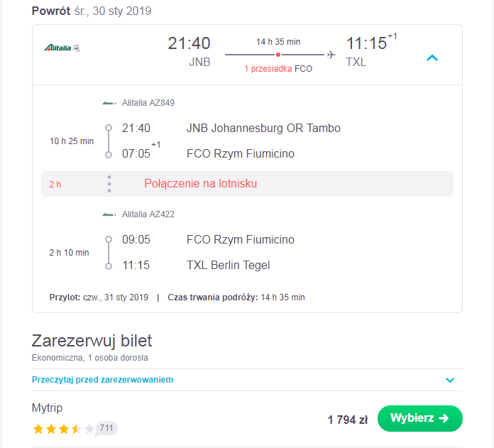Image resolution: width=494 pixels, height=448 pixels.
Task: Click the three-dot layover icon
Action: tap(109, 184)
